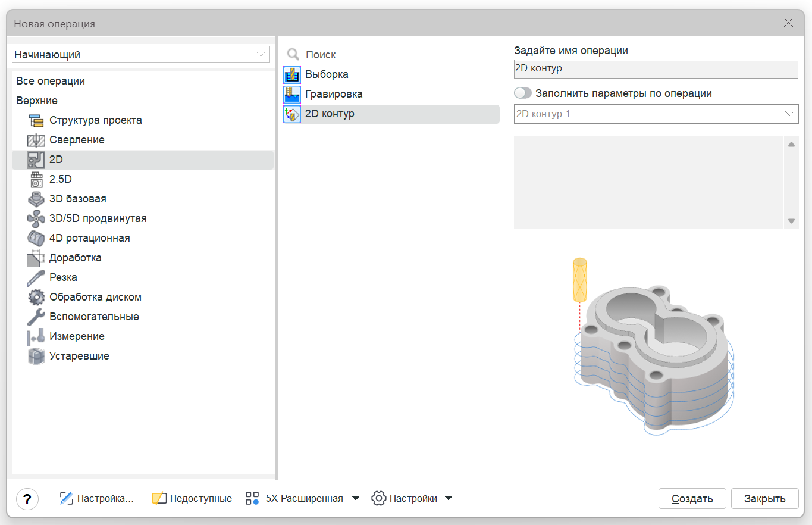812x525 pixels.
Task: Choose the Структура проекта label
Action: 96,120
